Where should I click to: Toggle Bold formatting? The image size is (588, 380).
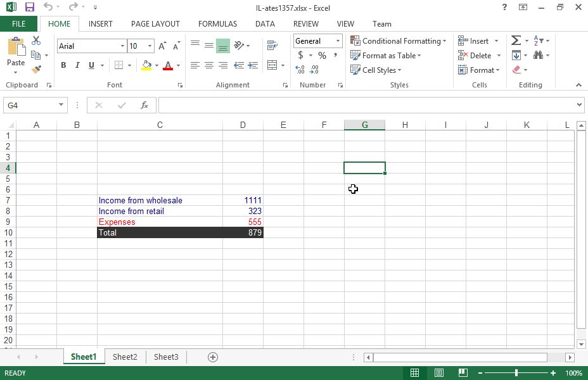coord(63,65)
